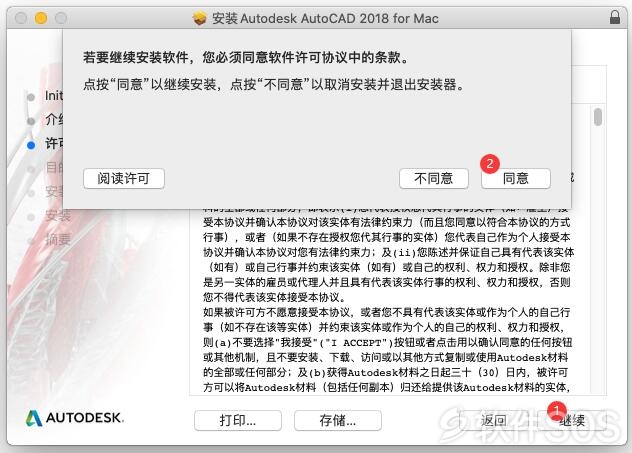This screenshot has height=453, width=632.
Task: Decline the license with 不同意 button
Action: click(x=434, y=179)
